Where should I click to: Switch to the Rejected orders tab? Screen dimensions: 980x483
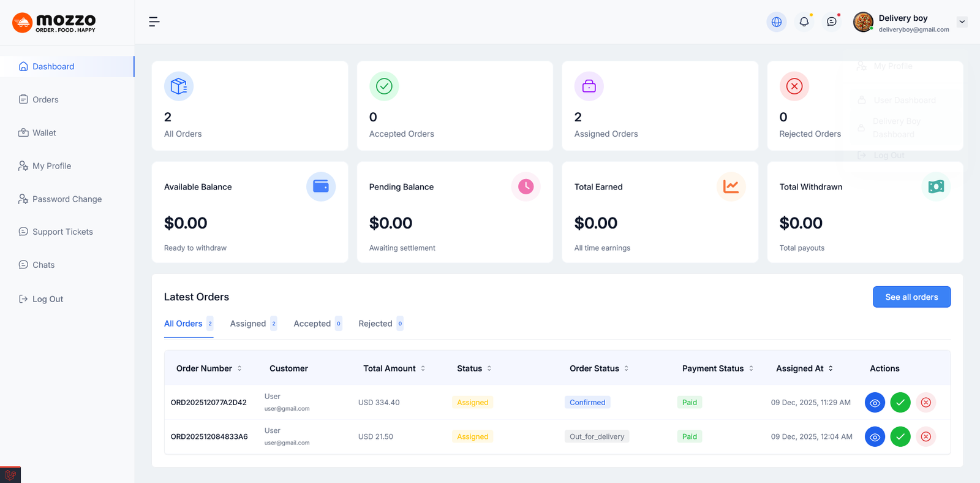(375, 324)
